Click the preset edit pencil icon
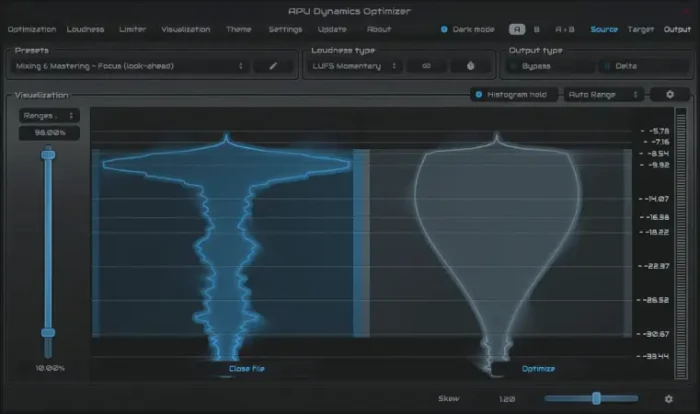The width and height of the screenshot is (700, 414). point(272,67)
